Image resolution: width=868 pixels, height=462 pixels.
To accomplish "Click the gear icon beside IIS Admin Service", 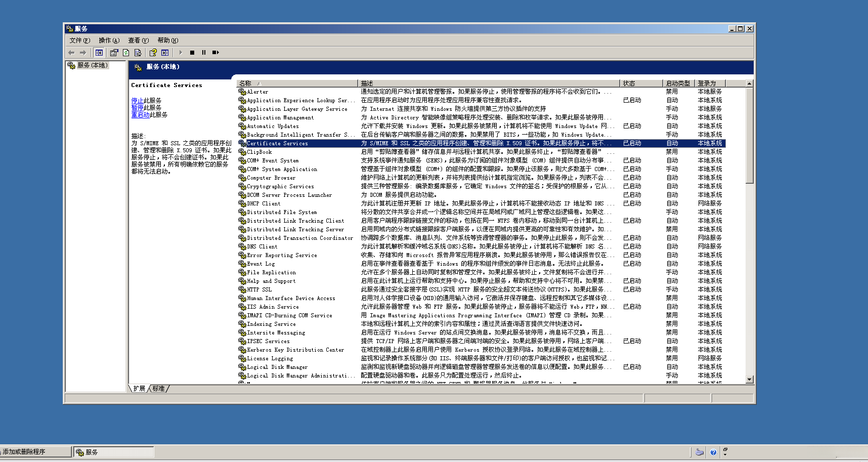I will (242, 307).
